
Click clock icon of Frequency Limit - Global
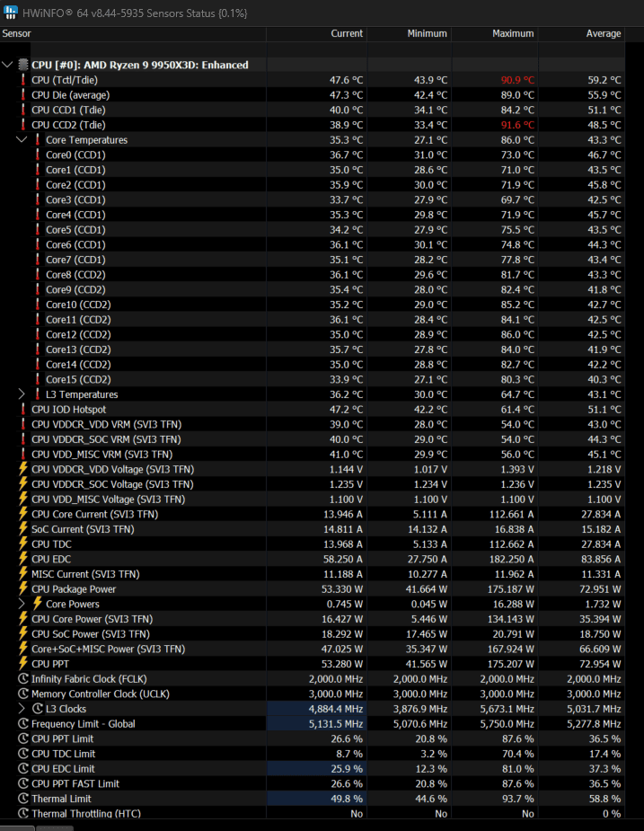[x=23, y=723]
